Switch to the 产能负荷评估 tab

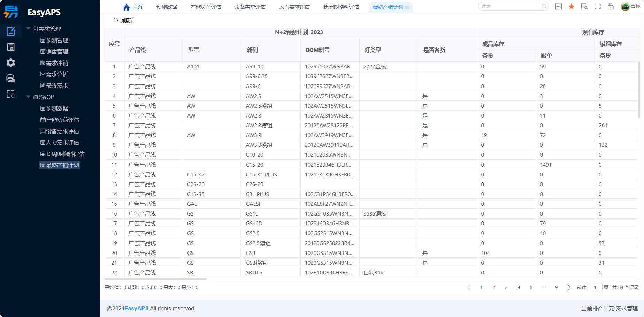click(x=206, y=7)
